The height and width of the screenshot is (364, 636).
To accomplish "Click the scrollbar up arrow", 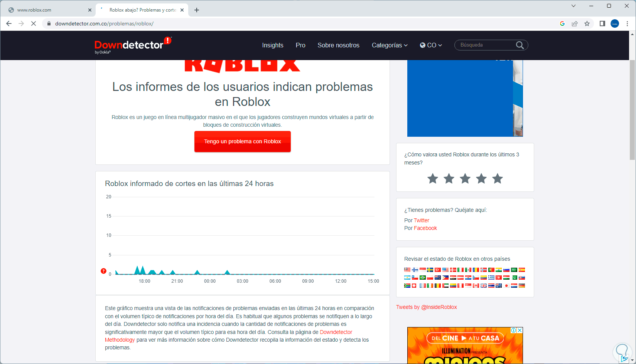I will [x=632, y=34].
